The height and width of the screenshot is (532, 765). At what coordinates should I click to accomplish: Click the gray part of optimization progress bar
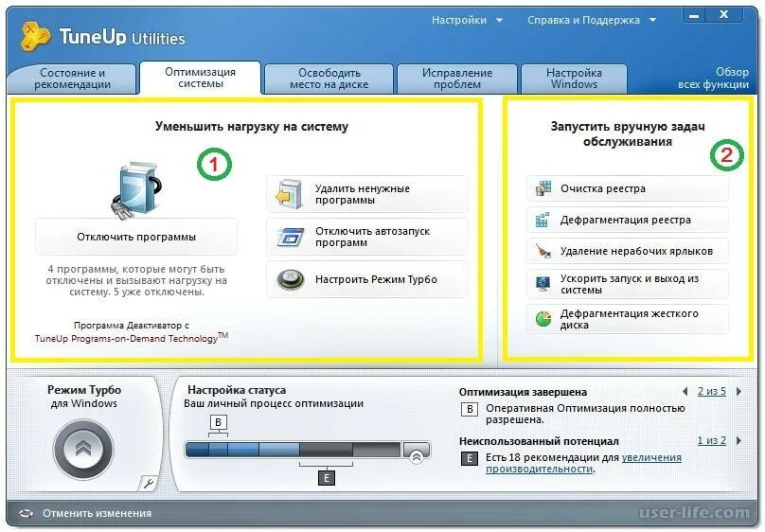click(349, 450)
